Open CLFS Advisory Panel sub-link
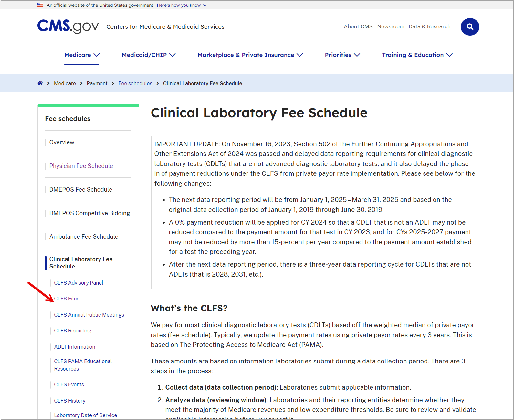 [79, 283]
